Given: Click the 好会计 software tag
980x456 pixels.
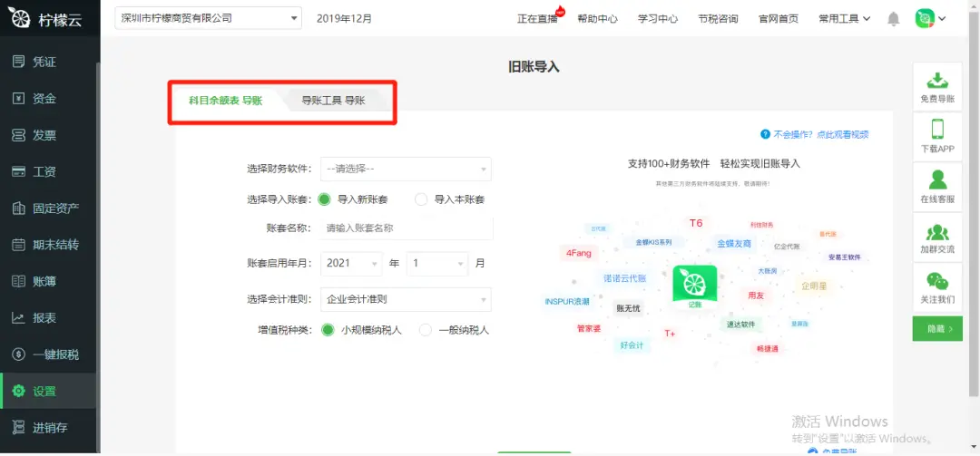Looking at the screenshot, I should pyautogui.click(x=632, y=344).
